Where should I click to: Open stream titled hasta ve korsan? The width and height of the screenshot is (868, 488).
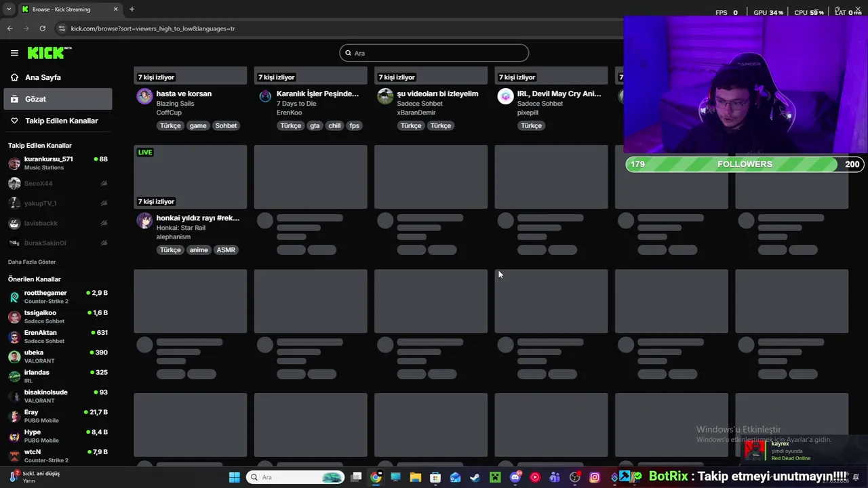pyautogui.click(x=184, y=94)
